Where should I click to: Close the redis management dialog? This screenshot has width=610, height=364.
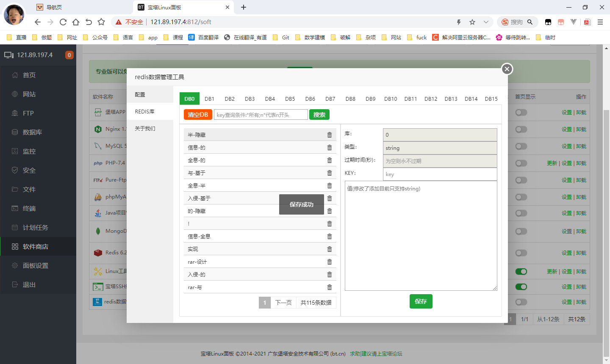tap(507, 69)
